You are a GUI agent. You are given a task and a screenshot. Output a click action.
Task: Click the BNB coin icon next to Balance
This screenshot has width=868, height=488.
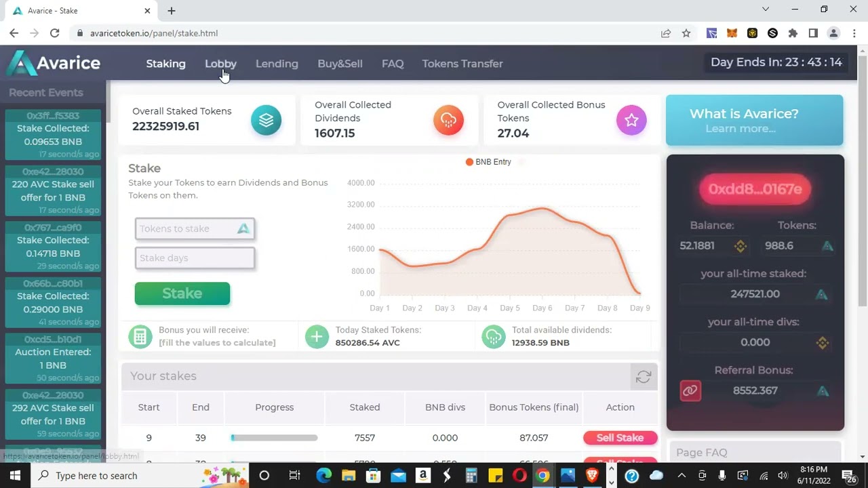741,246
